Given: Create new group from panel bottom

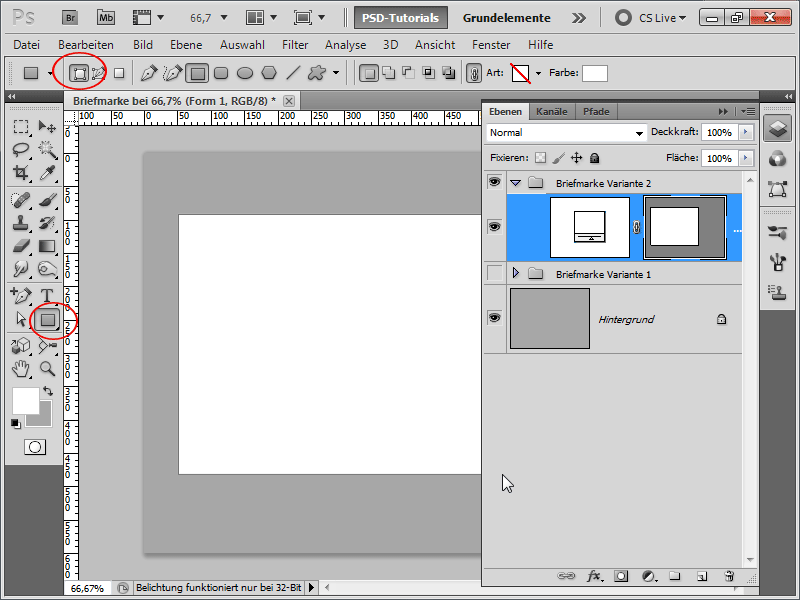Looking at the screenshot, I should point(675,576).
